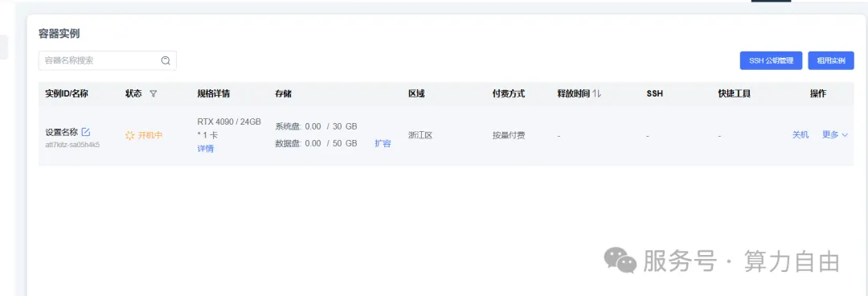The height and width of the screenshot is (296, 868).
Task: Click the 扩容 expand storage link
Action: tap(383, 143)
